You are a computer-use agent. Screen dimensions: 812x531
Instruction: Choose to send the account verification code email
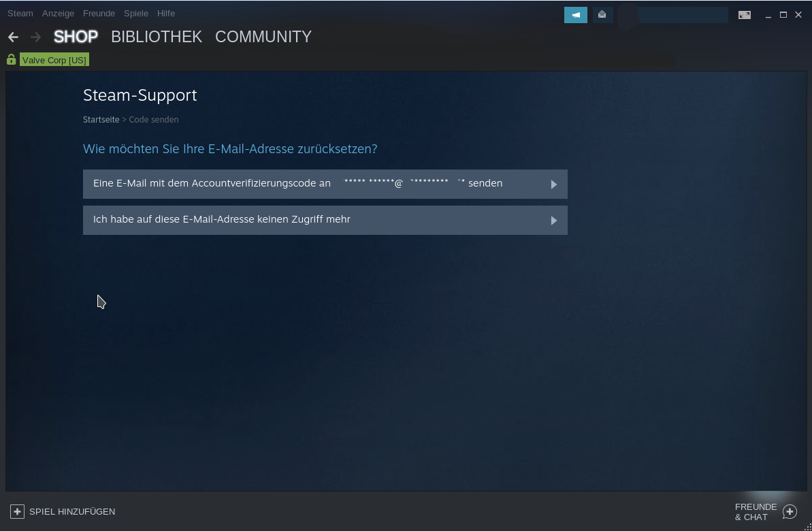(x=325, y=184)
